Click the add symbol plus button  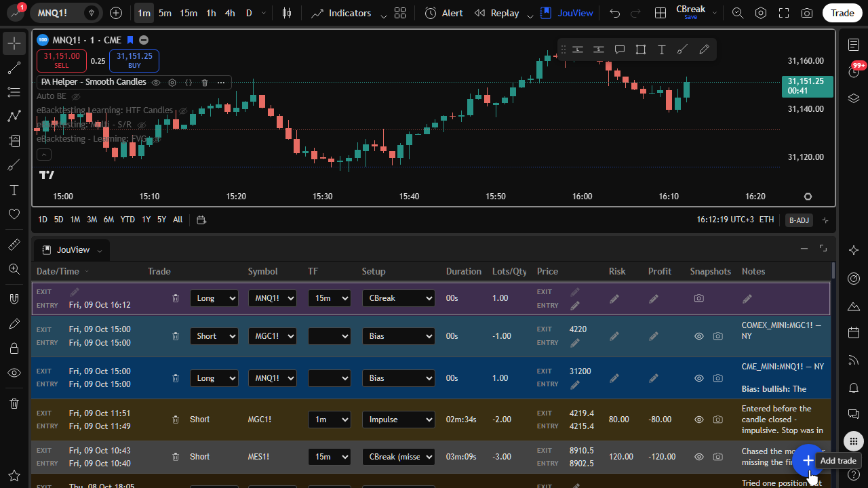pyautogui.click(x=116, y=13)
